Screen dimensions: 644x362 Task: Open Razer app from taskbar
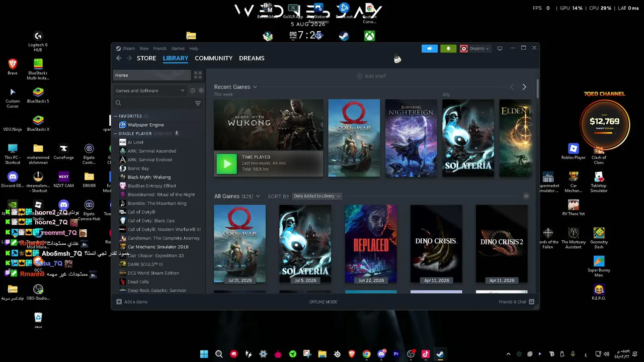(x=292, y=354)
